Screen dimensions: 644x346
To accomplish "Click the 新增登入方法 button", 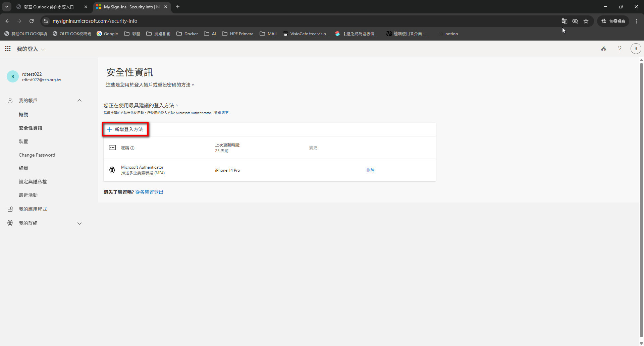I will [125, 129].
